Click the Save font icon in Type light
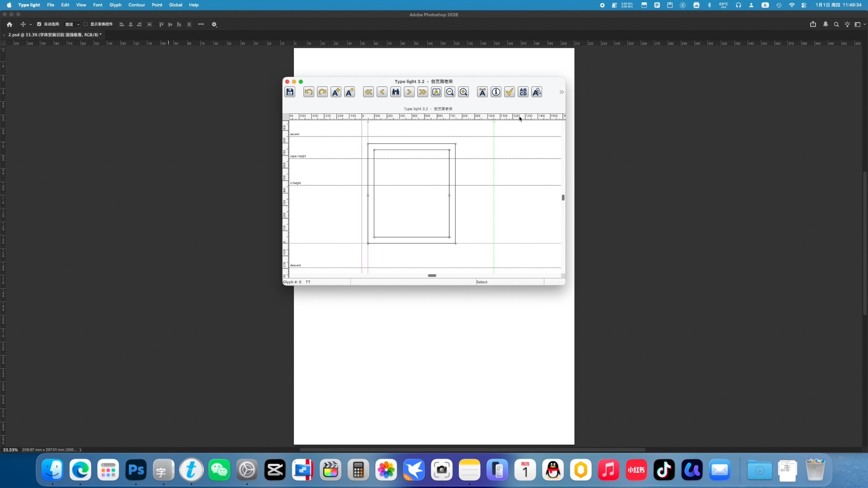Image resolution: width=868 pixels, height=488 pixels. click(290, 92)
